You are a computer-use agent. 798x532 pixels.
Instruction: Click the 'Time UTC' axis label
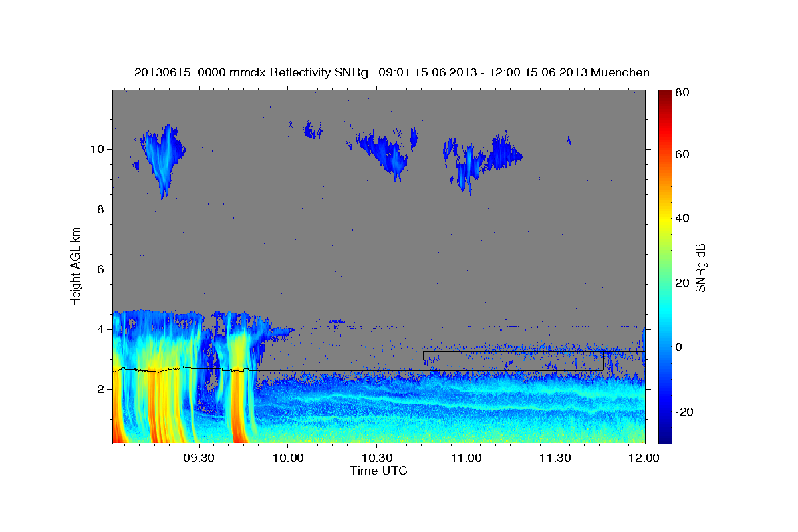378,471
